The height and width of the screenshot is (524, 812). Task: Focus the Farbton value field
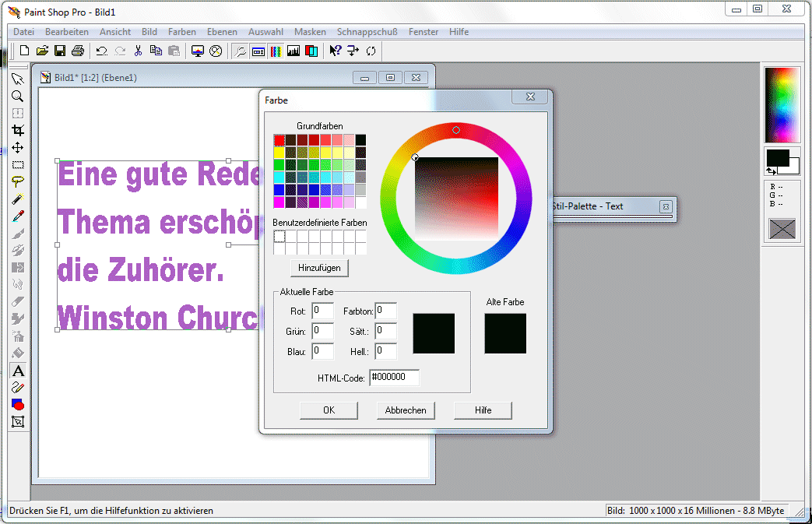click(386, 311)
